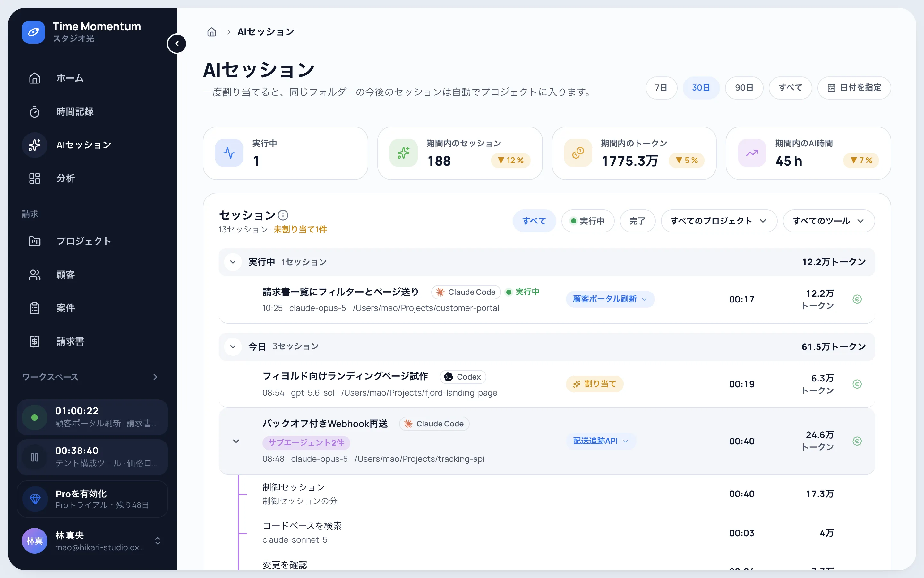This screenshot has height=578, width=924.
Task: Click the euro icon on the 6.3万 session row
Action: [857, 384]
